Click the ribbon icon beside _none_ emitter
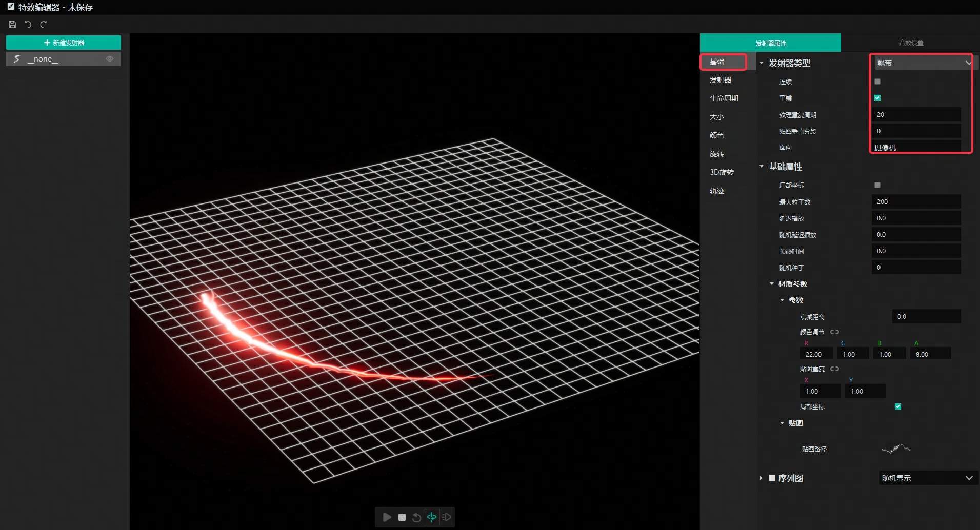 coord(17,59)
